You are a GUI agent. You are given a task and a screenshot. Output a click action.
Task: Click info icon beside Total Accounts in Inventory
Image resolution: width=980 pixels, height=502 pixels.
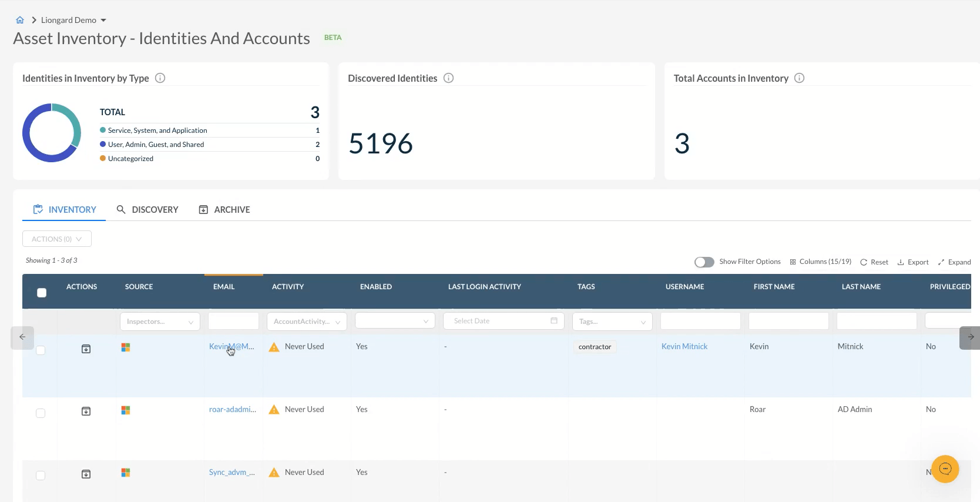click(799, 78)
